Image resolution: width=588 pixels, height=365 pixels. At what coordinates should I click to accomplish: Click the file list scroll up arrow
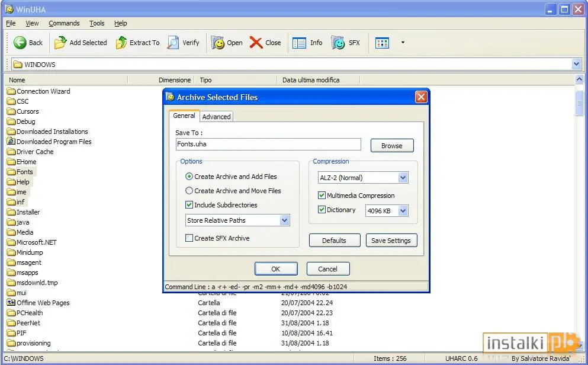pos(579,79)
